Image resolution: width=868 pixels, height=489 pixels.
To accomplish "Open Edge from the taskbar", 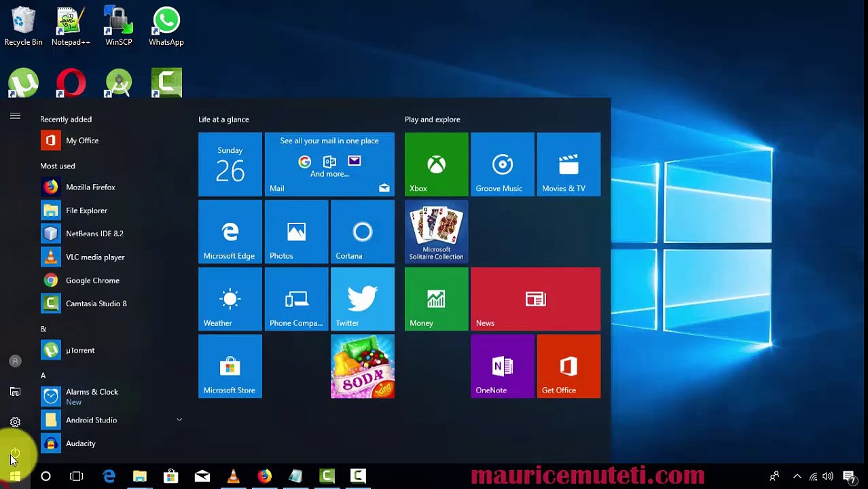I will (109, 476).
